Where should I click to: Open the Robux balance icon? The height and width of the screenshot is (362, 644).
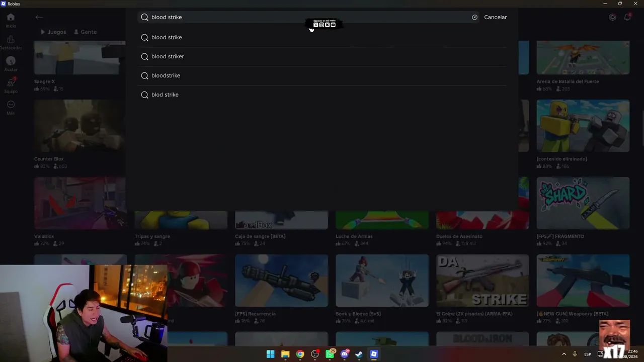pos(612,17)
